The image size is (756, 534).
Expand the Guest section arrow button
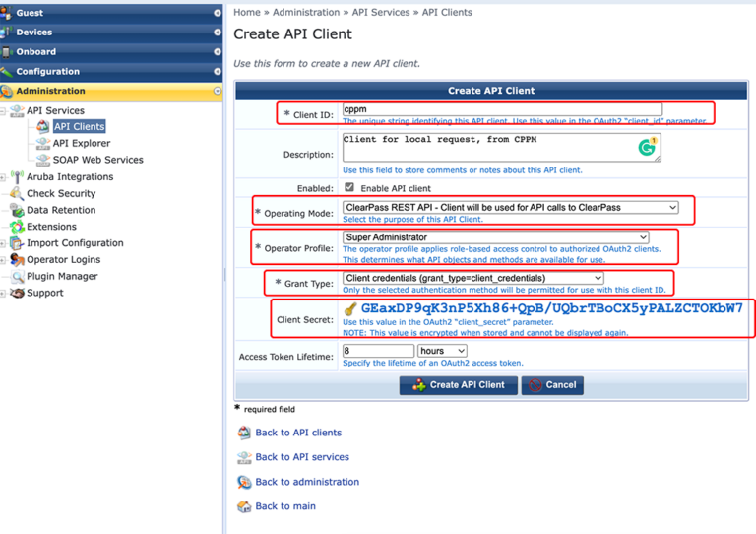point(218,13)
